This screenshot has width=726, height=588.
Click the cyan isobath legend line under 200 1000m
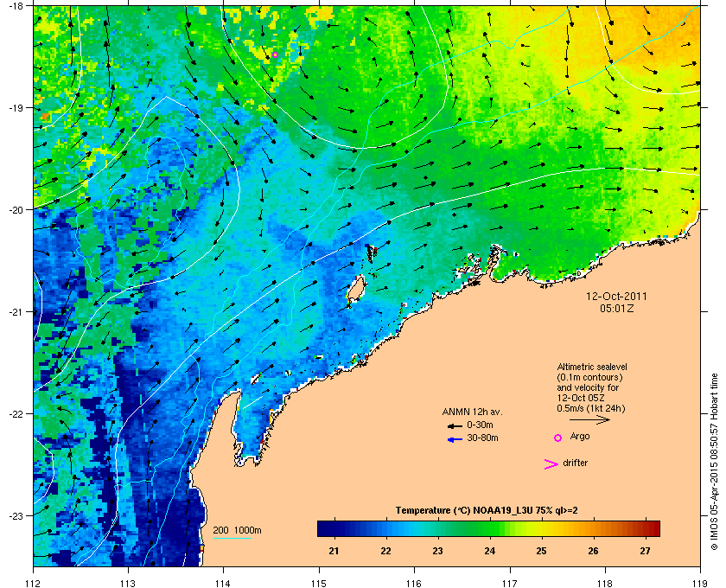(232, 539)
